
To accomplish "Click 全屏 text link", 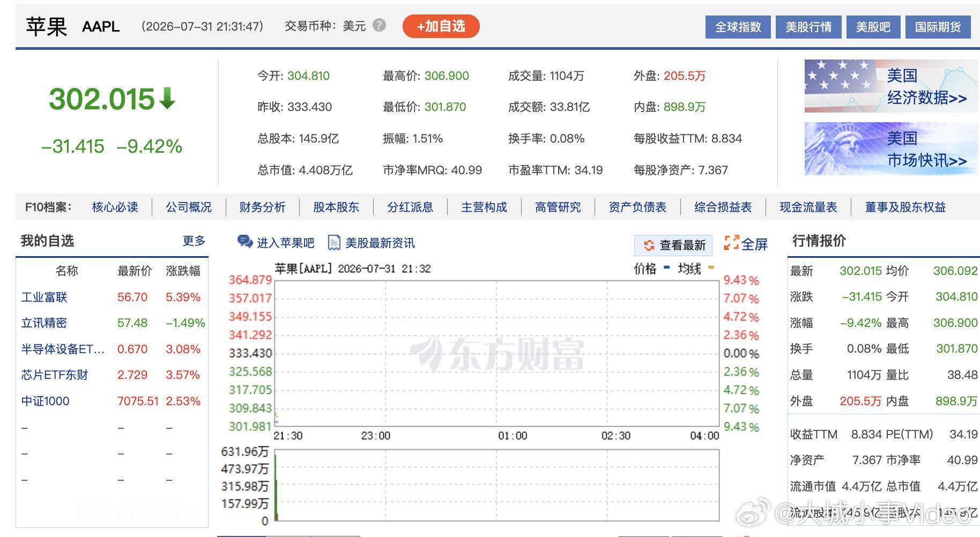I will point(754,244).
